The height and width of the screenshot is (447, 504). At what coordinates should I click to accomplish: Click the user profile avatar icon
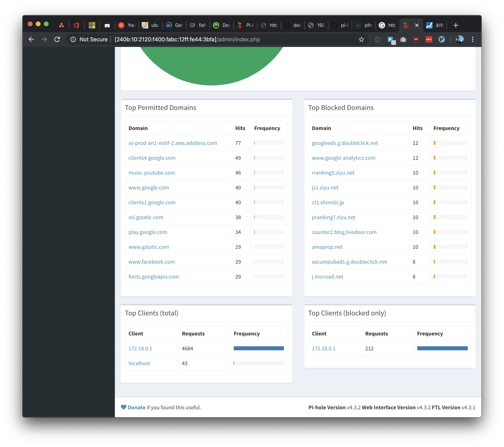tap(460, 39)
